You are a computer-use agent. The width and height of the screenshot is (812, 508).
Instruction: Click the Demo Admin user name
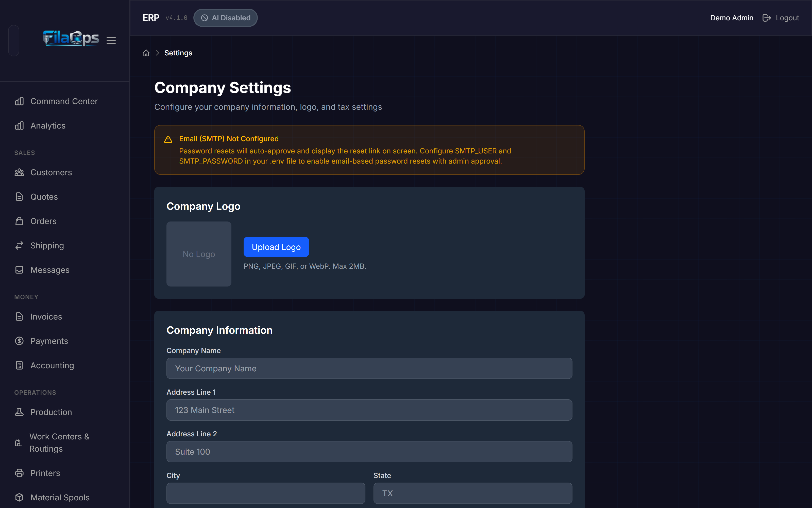(732, 18)
